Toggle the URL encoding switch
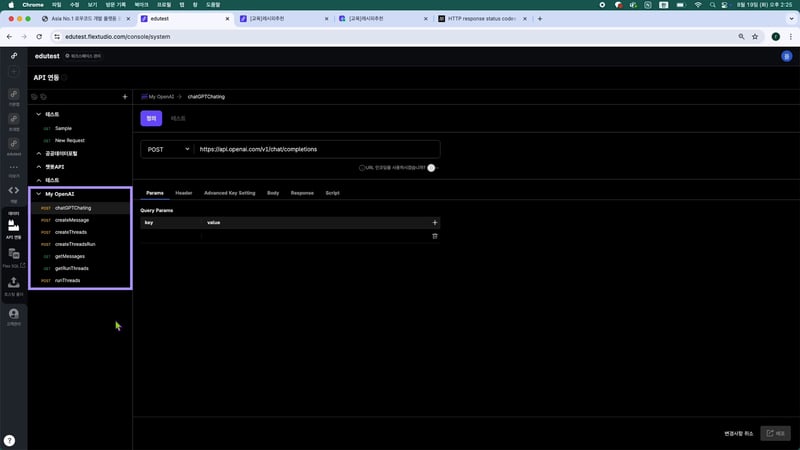This screenshot has width=800, height=450. [432, 168]
